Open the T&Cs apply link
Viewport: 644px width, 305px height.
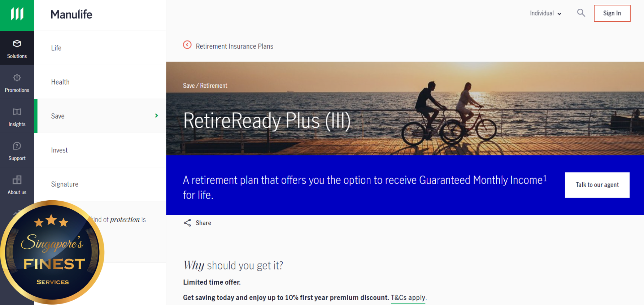click(x=408, y=297)
